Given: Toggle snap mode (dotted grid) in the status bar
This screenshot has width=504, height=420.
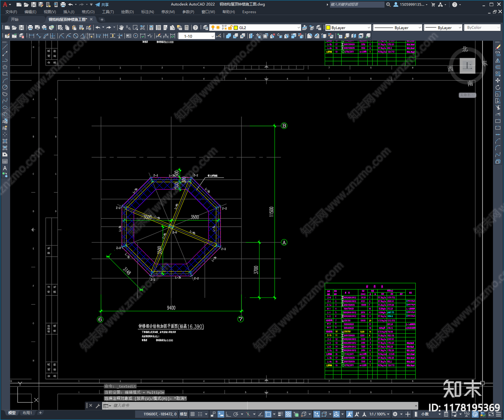Looking at the screenshot, I should click(x=200, y=414).
